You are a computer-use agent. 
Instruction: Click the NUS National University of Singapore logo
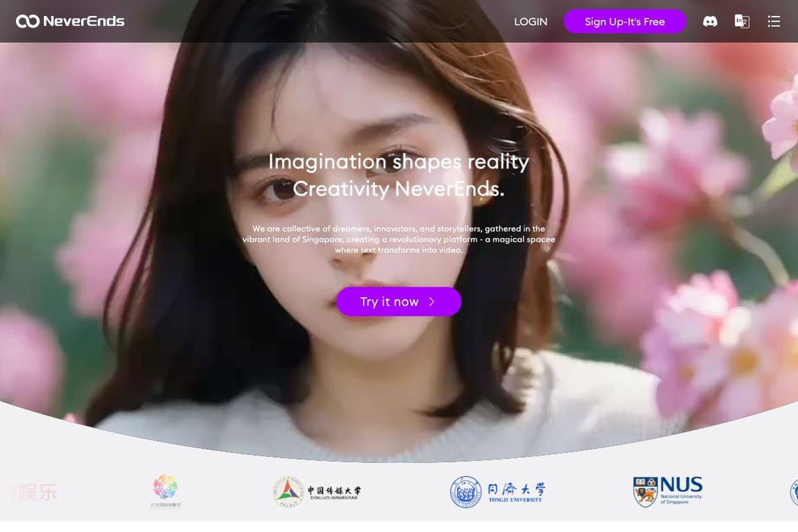pos(668,491)
